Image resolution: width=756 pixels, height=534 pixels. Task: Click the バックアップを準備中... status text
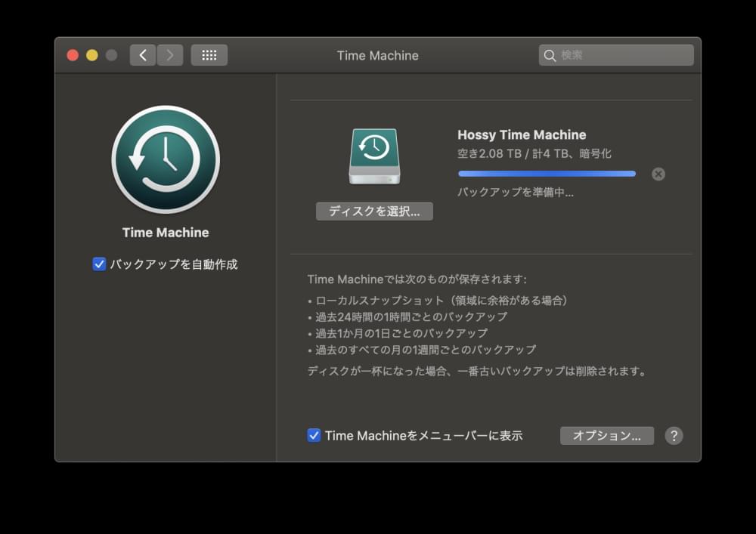pos(516,193)
